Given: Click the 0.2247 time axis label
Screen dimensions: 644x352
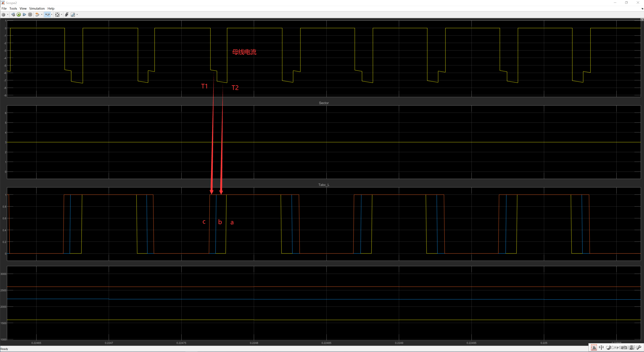Looking at the screenshot, I should point(109,343).
